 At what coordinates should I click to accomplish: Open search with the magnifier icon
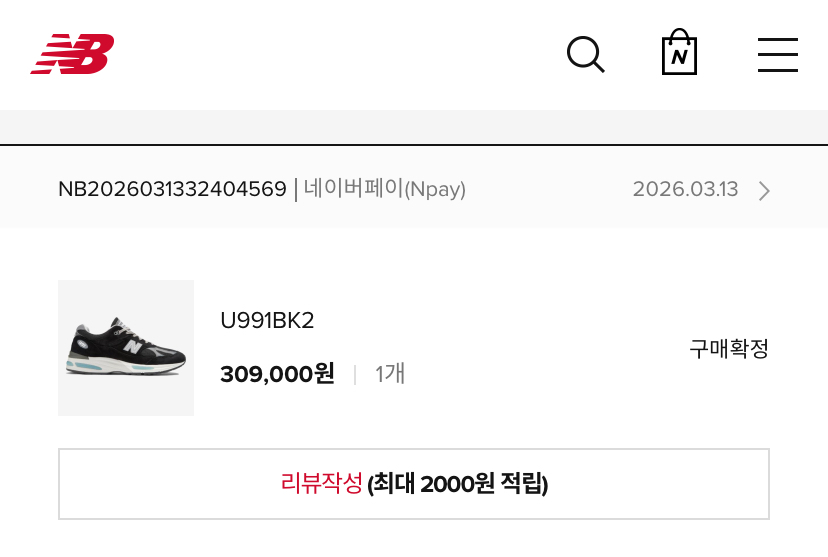point(585,54)
